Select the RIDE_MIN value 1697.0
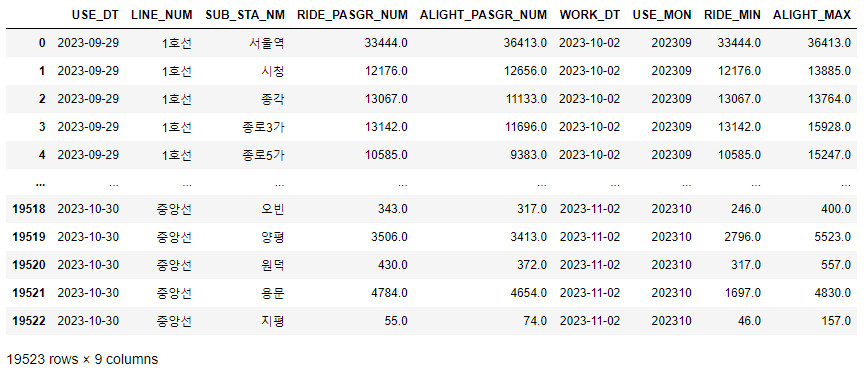The height and width of the screenshot is (373, 868). 742,293
